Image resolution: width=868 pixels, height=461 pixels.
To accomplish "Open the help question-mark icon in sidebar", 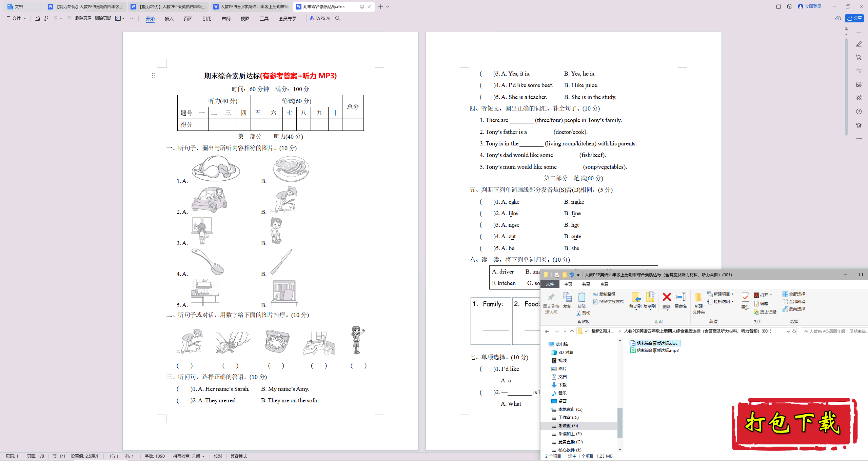I will point(859,112).
